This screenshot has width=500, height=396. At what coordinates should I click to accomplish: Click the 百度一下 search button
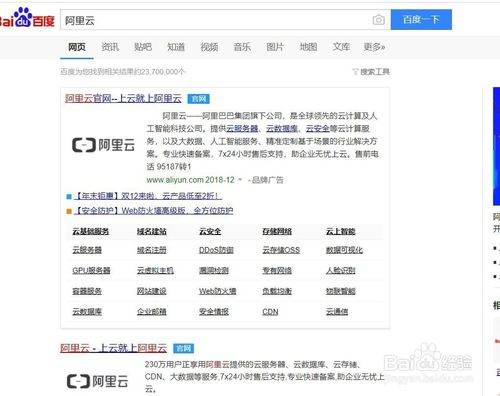(x=421, y=20)
